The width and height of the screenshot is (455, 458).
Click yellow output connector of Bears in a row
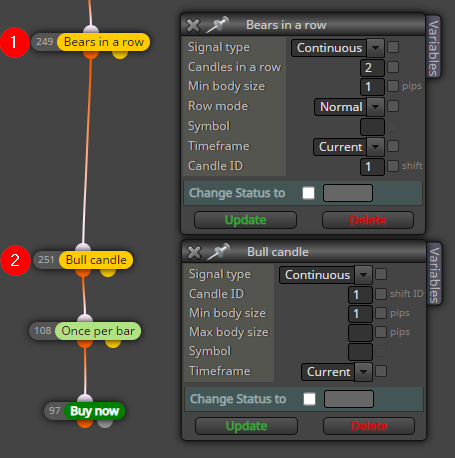pos(120,54)
